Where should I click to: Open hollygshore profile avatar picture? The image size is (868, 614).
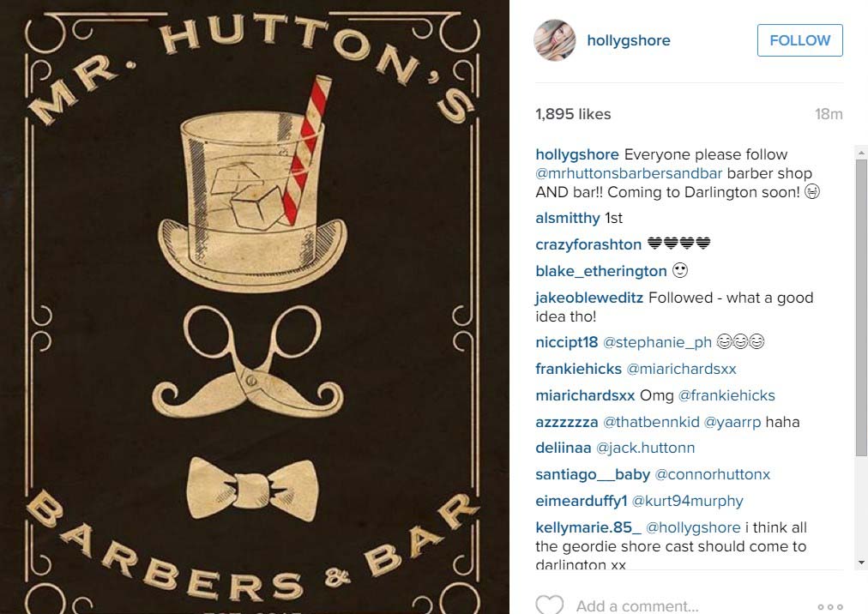pyautogui.click(x=554, y=39)
